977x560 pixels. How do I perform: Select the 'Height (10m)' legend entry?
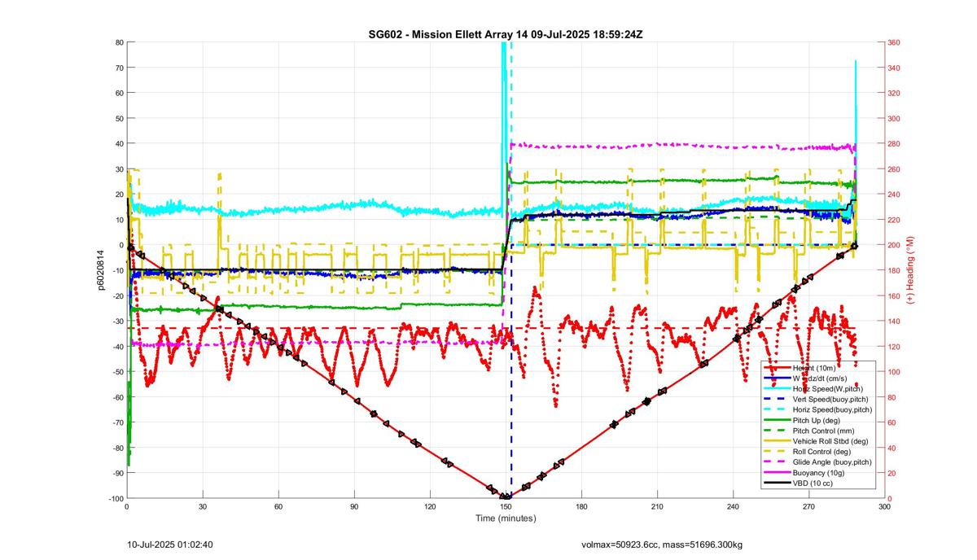click(x=817, y=368)
